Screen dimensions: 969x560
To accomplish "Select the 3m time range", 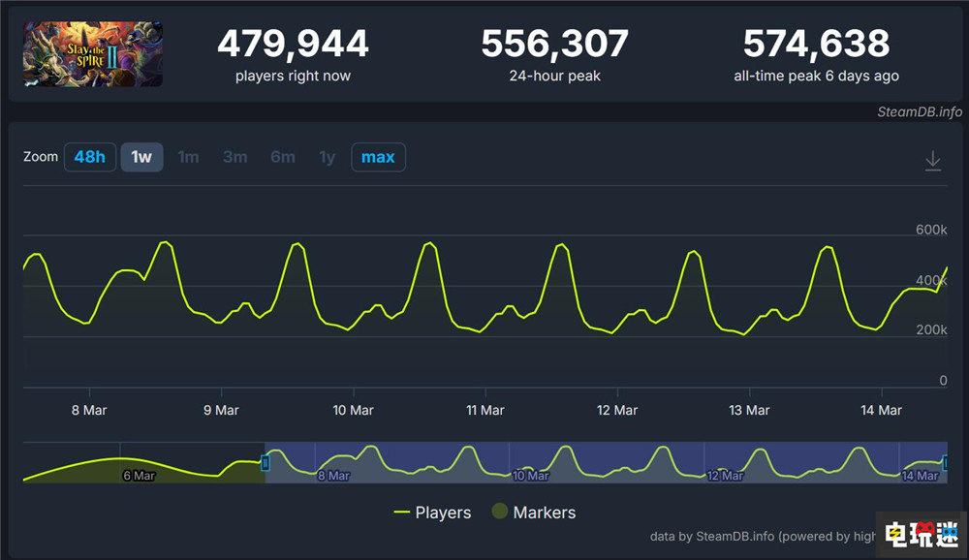I will [x=234, y=156].
